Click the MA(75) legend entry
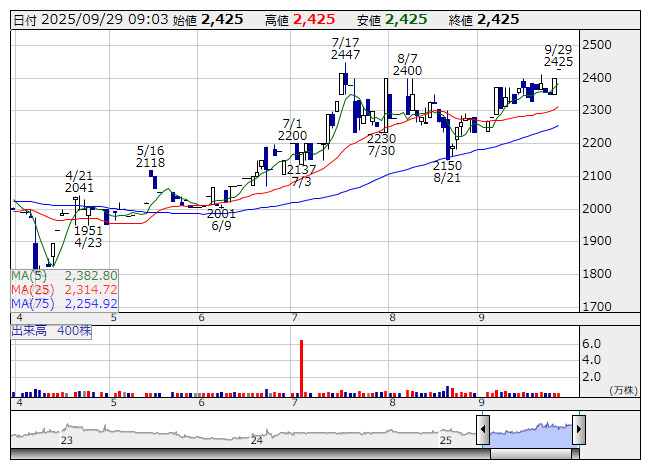The width and height of the screenshot is (653, 470). tap(64, 303)
